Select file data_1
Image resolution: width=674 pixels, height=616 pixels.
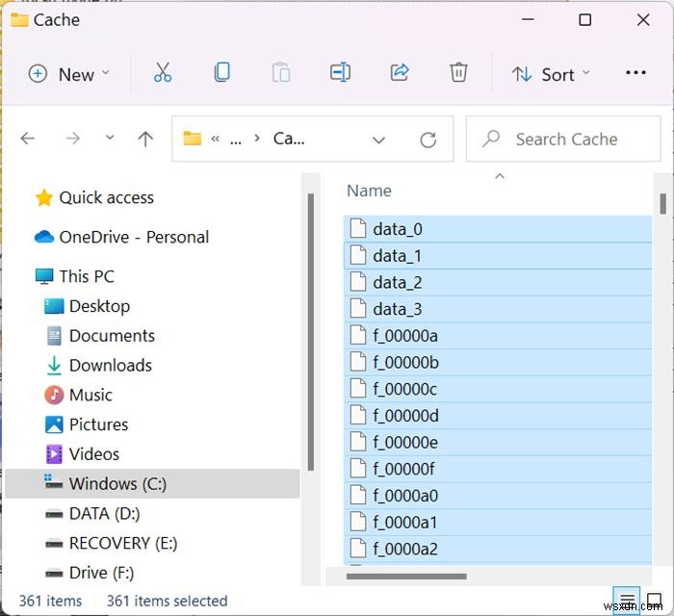[x=498, y=256]
